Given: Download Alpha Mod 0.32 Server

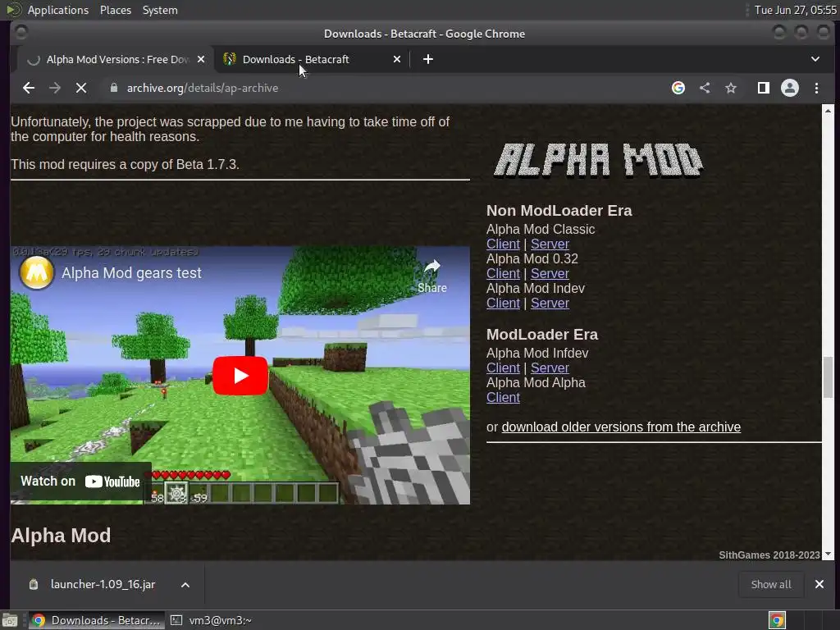Looking at the screenshot, I should coord(550,273).
